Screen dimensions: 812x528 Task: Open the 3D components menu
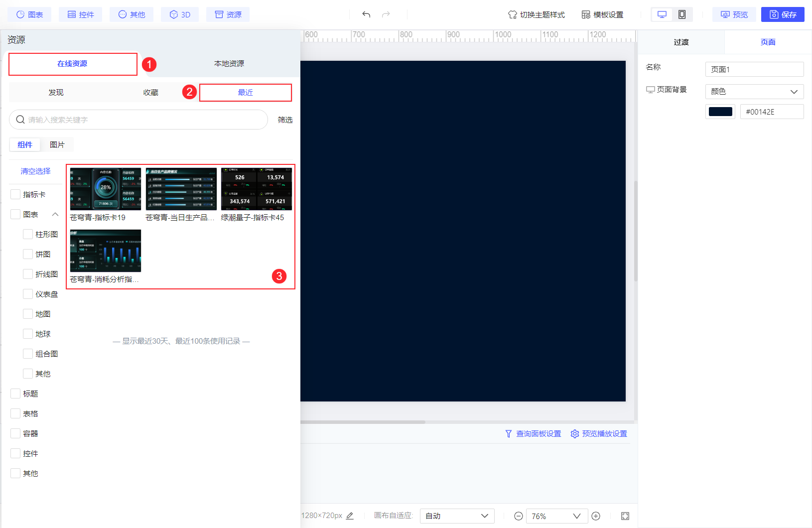[x=180, y=14]
